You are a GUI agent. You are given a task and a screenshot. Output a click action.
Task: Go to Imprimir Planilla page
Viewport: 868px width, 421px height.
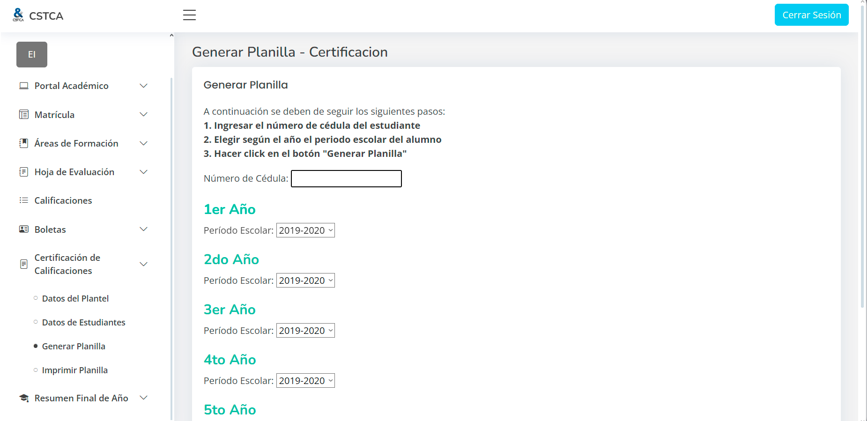[74, 370]
